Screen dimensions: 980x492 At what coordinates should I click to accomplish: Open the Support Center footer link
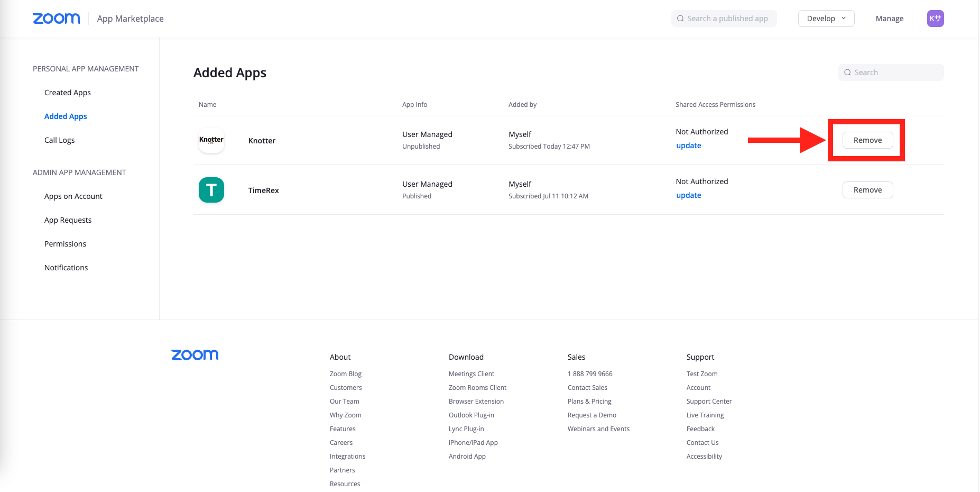tap(709, 402)
